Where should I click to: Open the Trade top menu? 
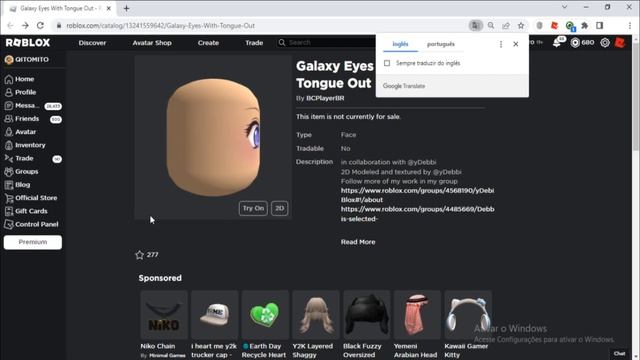click(x=254, y=42)
